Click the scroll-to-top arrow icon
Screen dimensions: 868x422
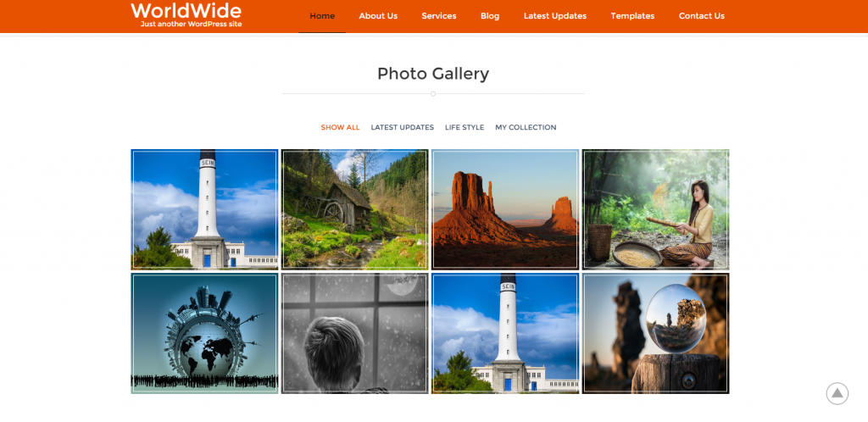837,393
